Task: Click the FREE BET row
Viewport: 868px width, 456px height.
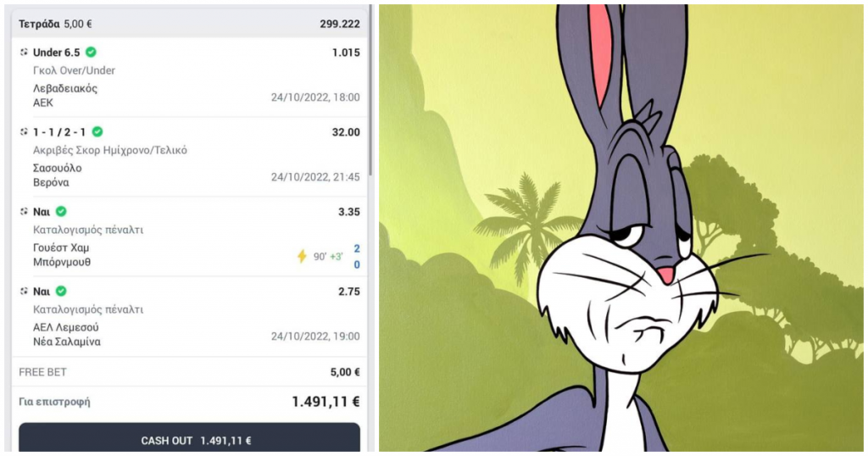Action: (x=189, y=372)
